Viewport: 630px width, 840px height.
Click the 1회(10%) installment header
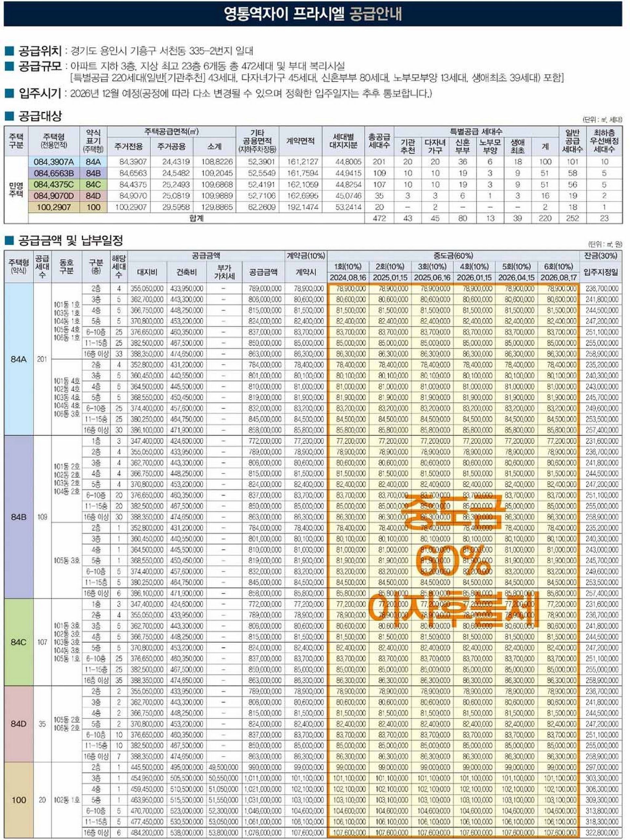pos(347,266)
